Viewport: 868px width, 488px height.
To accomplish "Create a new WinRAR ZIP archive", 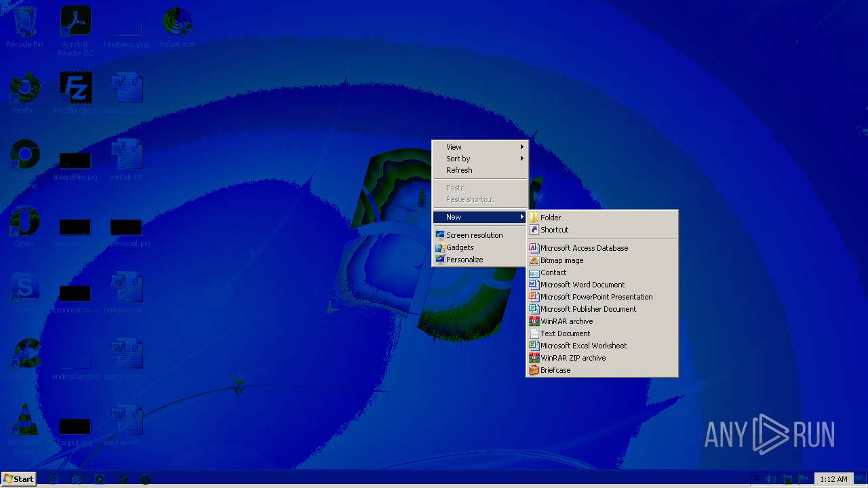I will (x=602, y=358).
